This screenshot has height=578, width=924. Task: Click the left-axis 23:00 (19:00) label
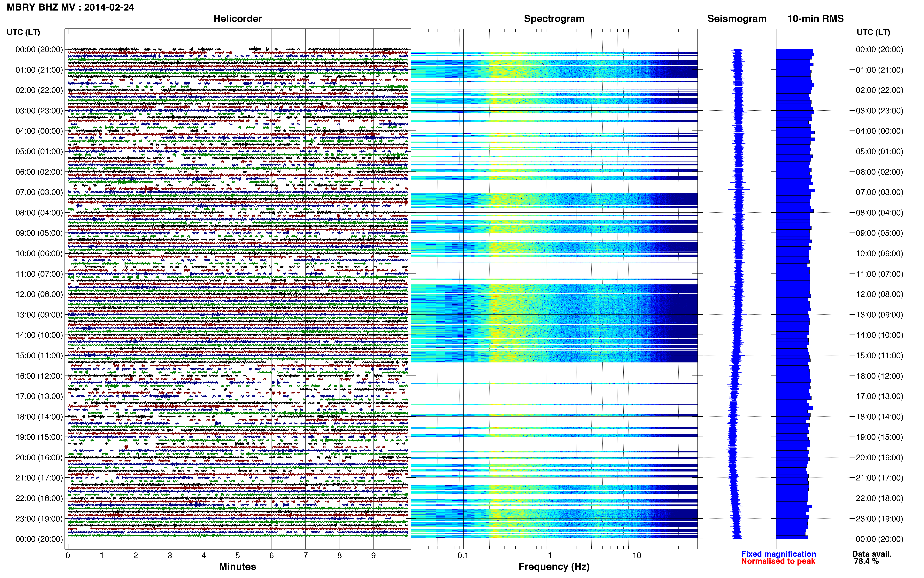click(x=39, y=518)
